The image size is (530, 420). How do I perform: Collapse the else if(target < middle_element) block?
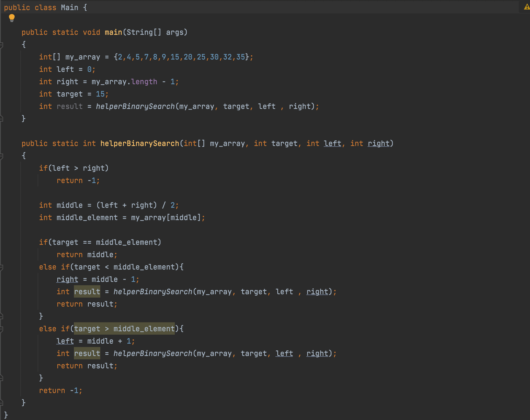[x=1, y=267]
